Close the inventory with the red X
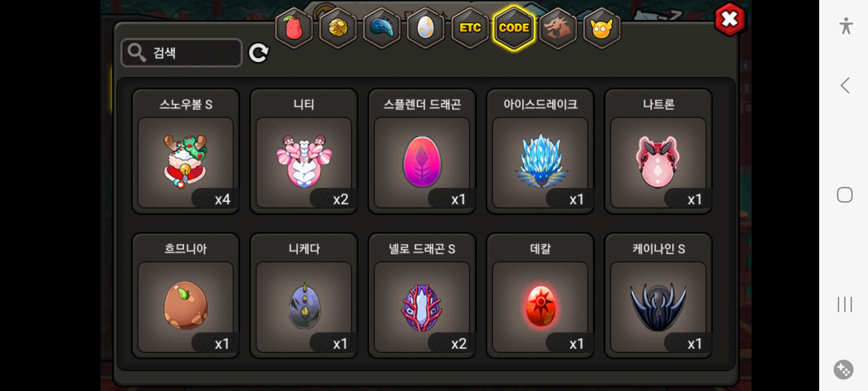868x391 pixels. (730, 20)
